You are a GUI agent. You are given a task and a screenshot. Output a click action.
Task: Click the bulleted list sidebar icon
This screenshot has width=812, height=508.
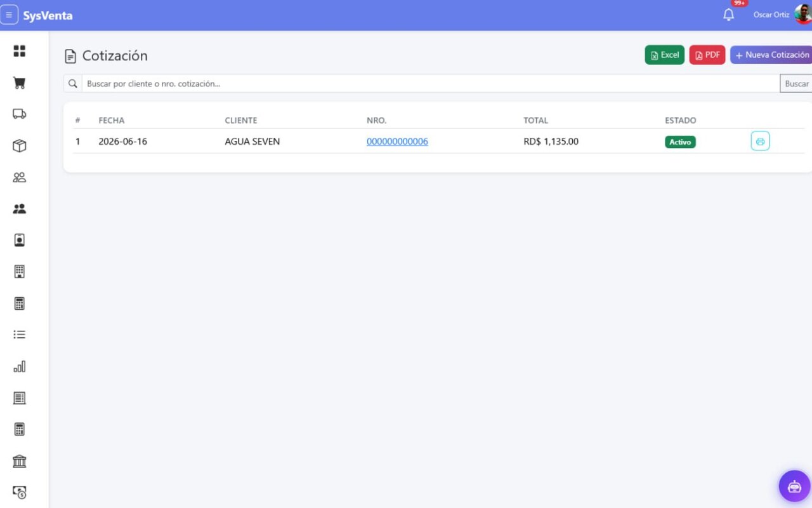point(20,335)
